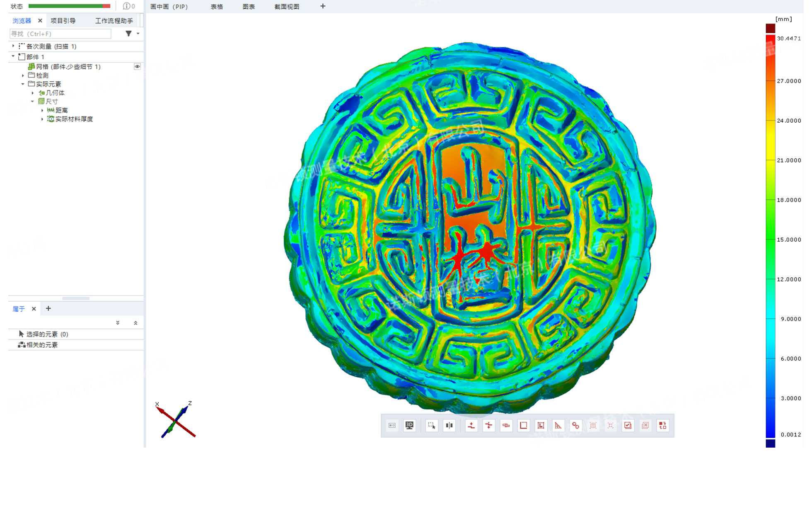
Task: Expand all with double-down chevron
Action: tap(118, 322)
